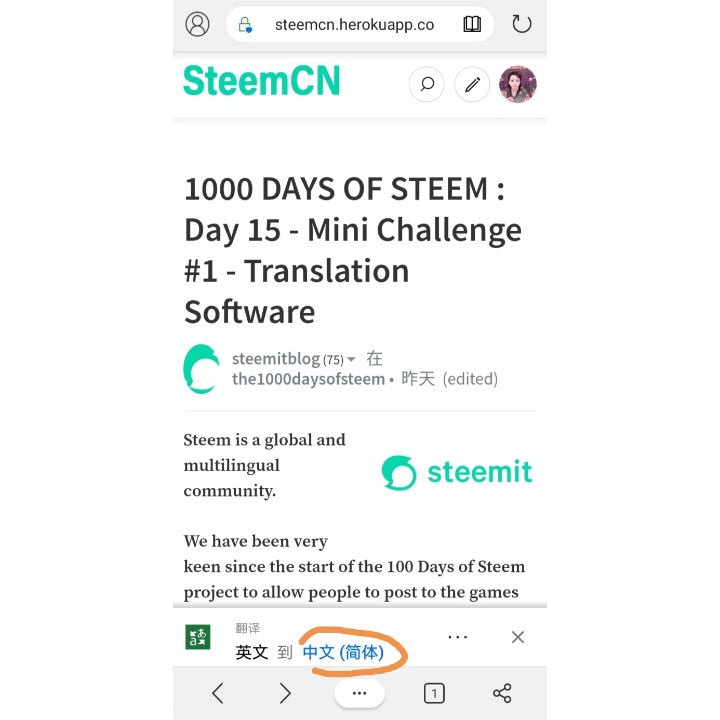Tap the reading view book icon
The width and height of the screenshot is (720, 720).
(472, 24)
